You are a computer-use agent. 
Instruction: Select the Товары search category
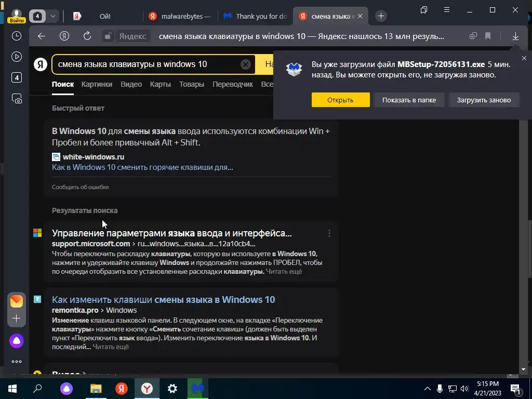pos(192,85)
